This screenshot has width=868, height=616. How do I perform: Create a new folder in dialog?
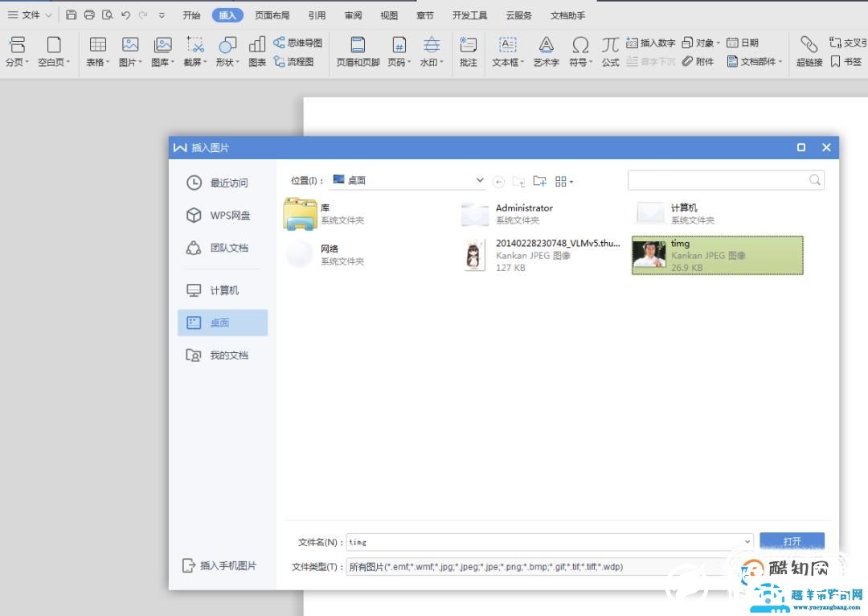pos(540,181)
